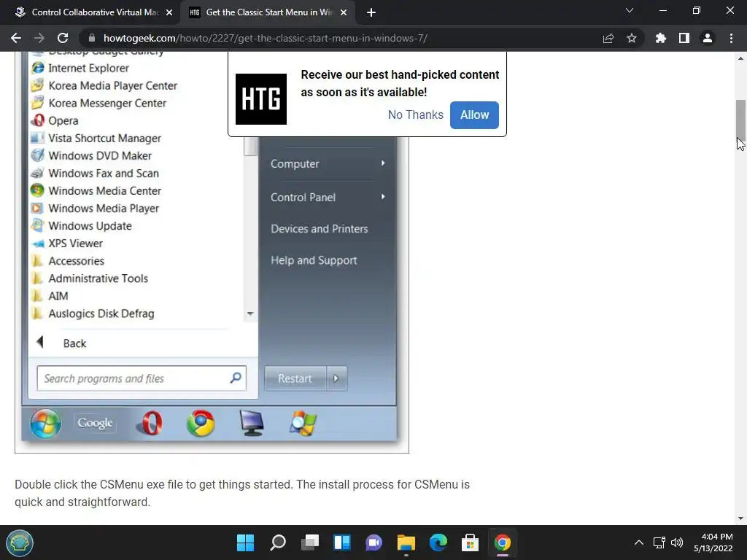Screen dimensions: 747x560
Task: Click the Accessories folder in the image
Action: 67,261
